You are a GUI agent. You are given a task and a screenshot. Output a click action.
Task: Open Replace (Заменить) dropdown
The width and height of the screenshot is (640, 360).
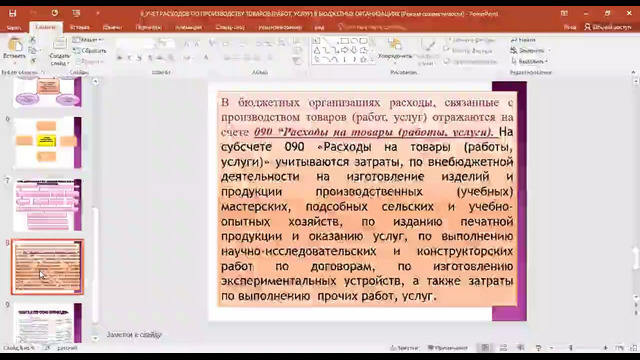pyautogui.click(x=530, y=51)
